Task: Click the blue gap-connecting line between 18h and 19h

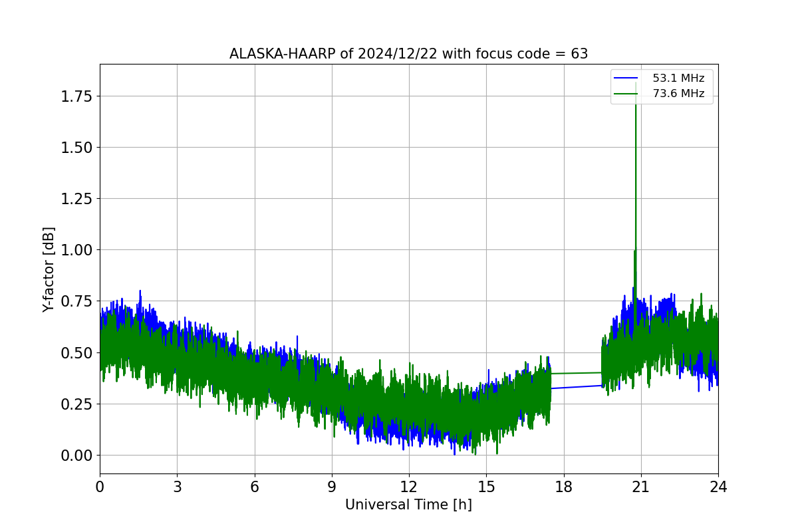Action: pyautogui.click(x=577, y=386)
